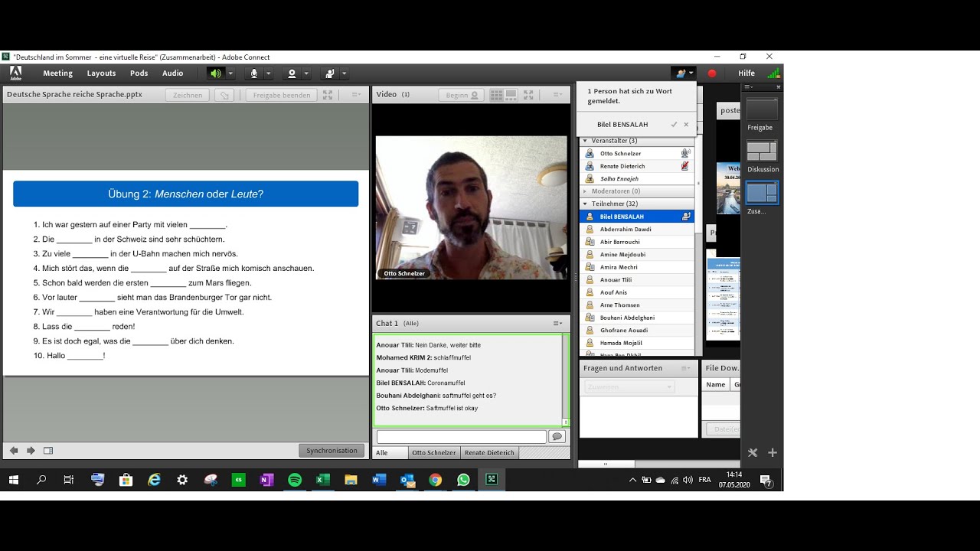This screenshot has width=980, height=551.
Task: Switch video pod to grid view
Action: 497,95
